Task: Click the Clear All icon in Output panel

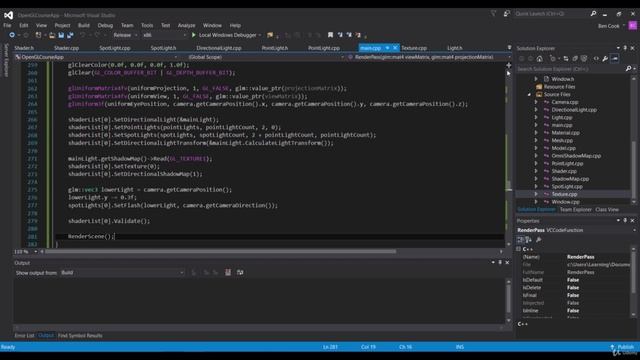Action: tap(228, 273)
